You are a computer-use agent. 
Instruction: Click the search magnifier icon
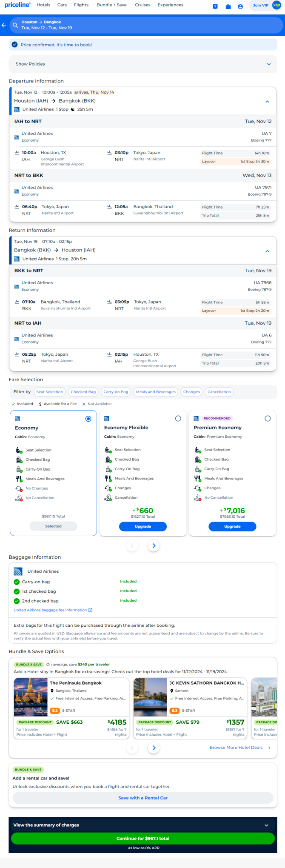point(15,25)
